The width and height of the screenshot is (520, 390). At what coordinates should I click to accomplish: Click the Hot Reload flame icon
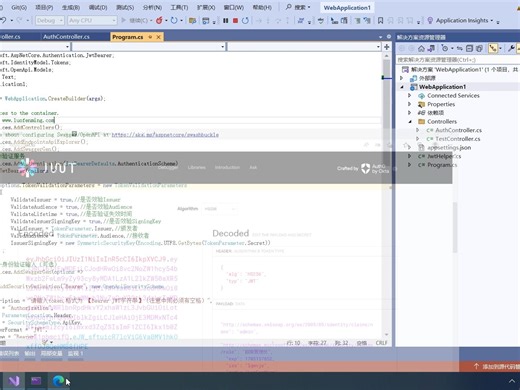pyautogui.click(x=159, y=20)
